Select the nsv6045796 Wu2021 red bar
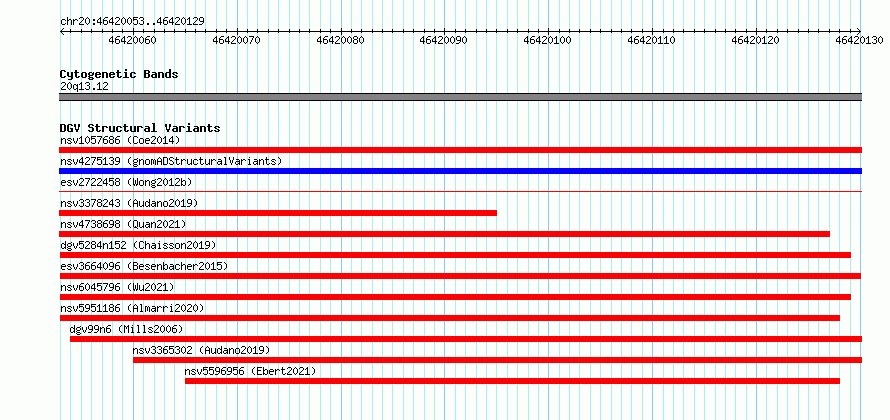Image resolution: width=890 pixels, height=420 pixels. [x=455, y=297]
